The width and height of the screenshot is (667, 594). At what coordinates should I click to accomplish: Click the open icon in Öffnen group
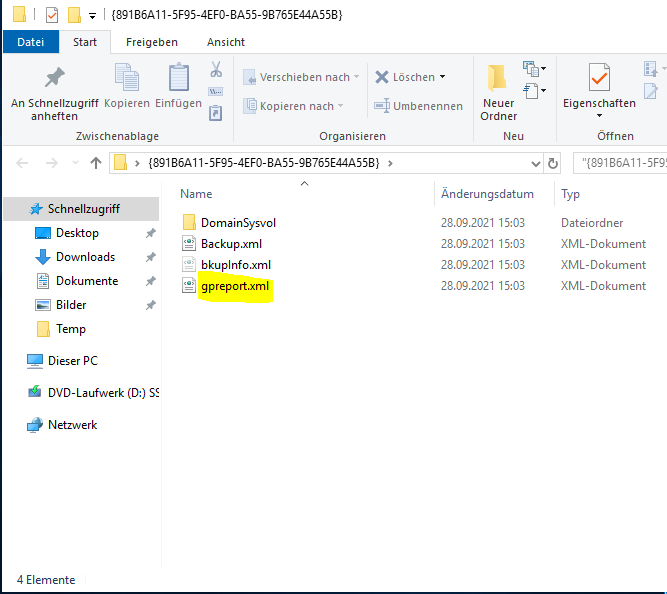click(651, 69)
